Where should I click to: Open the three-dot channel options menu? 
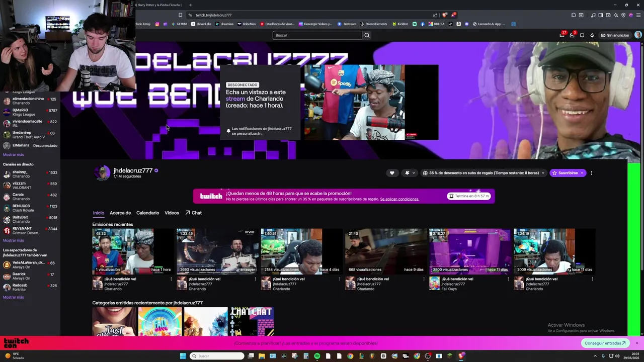591,173
